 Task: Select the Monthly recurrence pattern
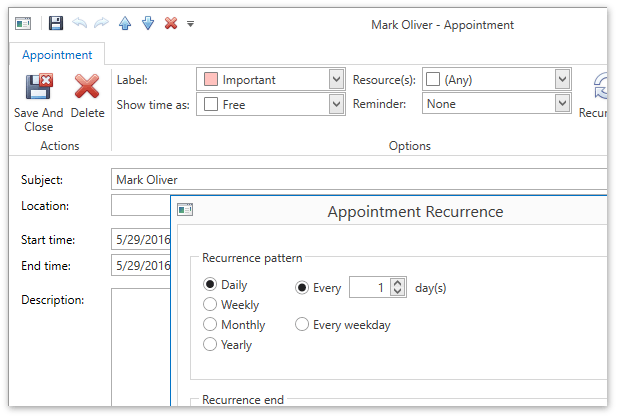click(x=210, y=325)
